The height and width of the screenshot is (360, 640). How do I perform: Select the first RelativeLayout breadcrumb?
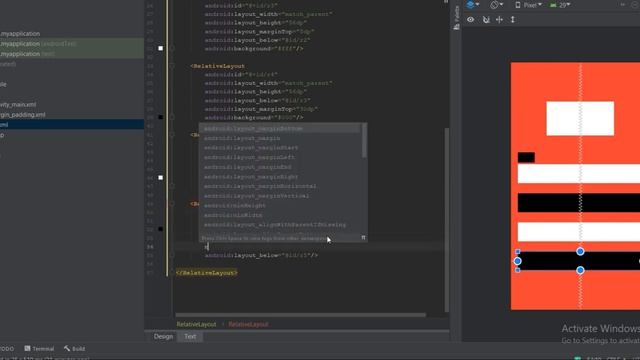pyautogui.click(x=196, y=324)
